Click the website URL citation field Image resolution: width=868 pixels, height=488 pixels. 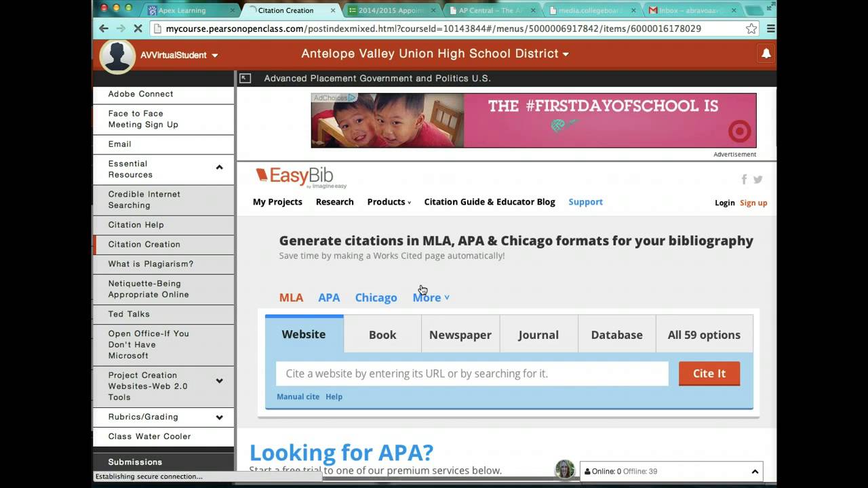click(472, 373)
